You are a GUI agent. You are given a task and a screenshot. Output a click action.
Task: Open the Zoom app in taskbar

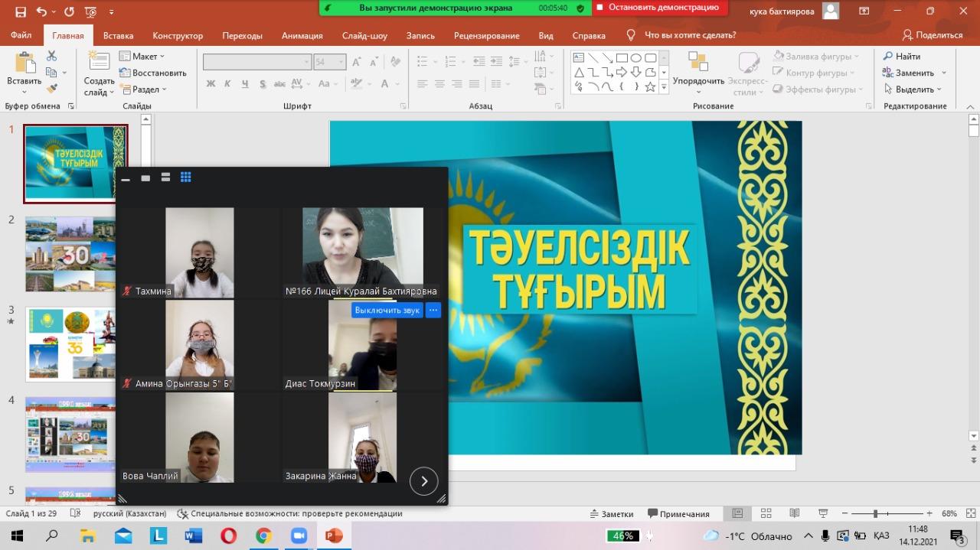299,535
